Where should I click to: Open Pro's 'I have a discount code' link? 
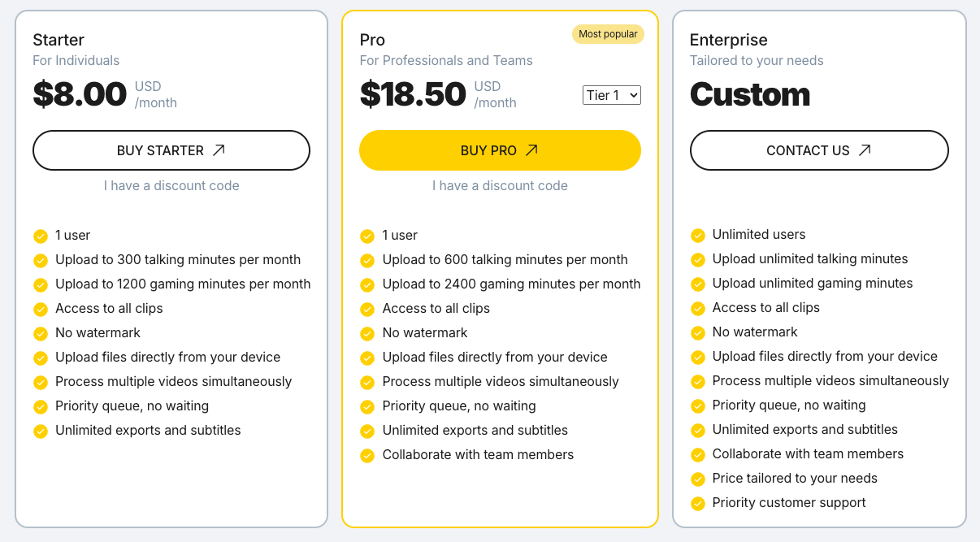[500, 185]
